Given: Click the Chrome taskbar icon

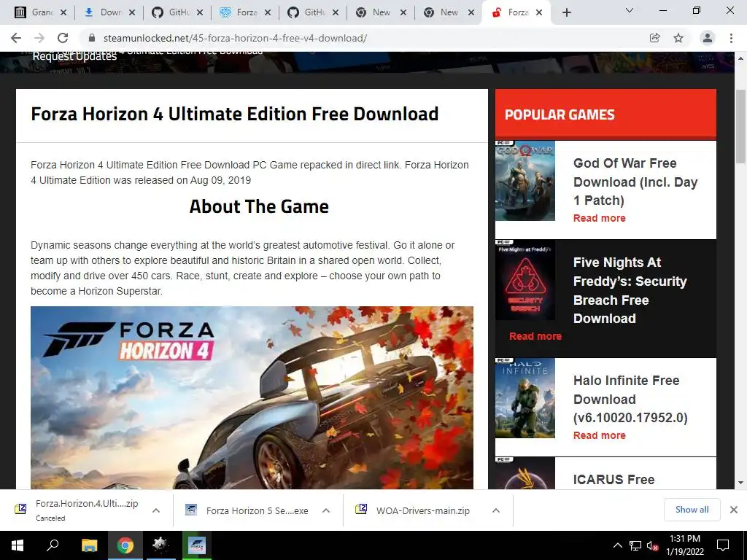Looking at the screenshot, I should (x=125, y=545).
